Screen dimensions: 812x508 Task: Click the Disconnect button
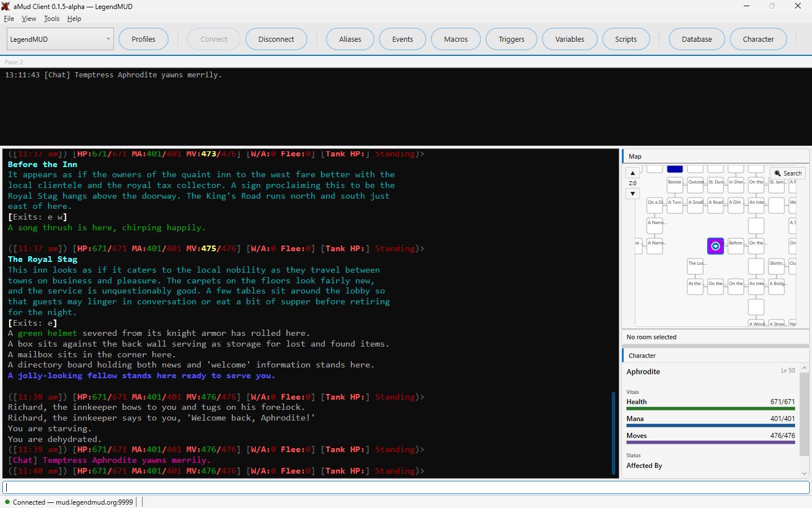pyautogui.click(x=276, y=39)
